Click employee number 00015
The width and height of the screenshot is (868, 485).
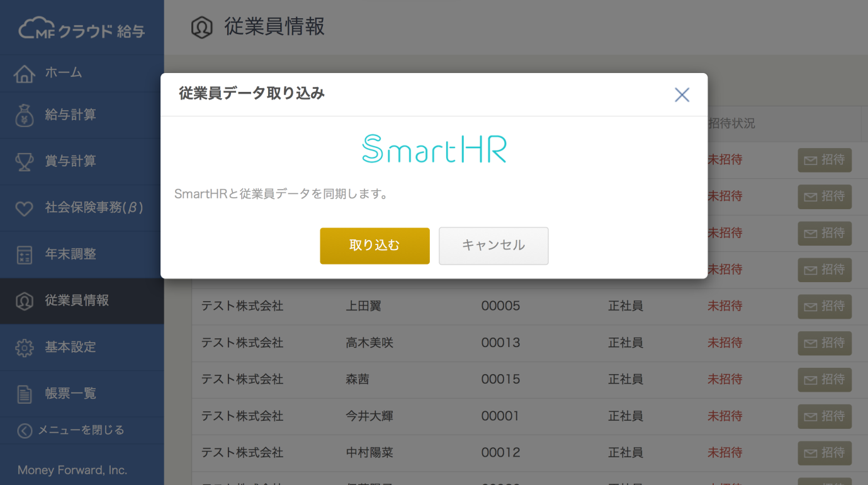pos(501,380)
